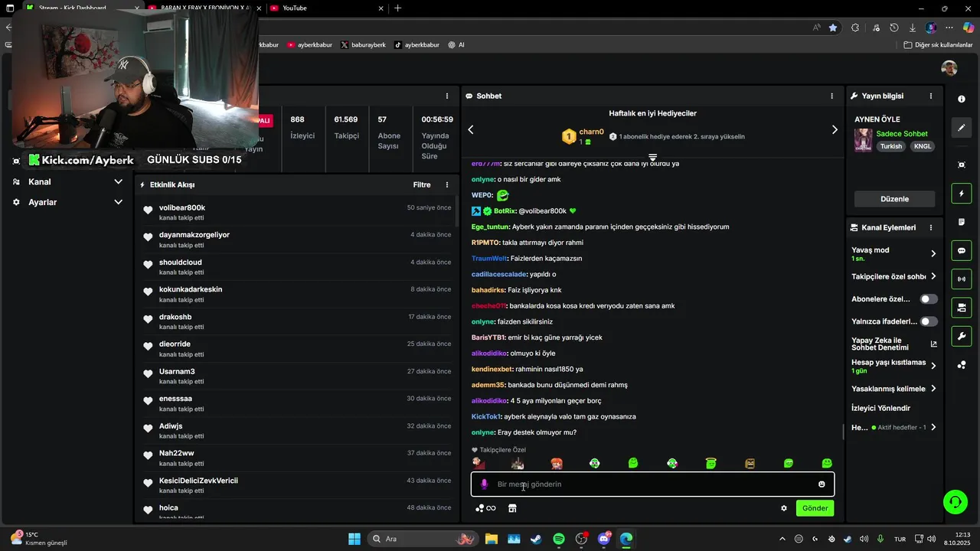The width and height of the screenshot is (980, 551).
Task: Click the Windows taskbar Ara search box
Action: (423, 539)
